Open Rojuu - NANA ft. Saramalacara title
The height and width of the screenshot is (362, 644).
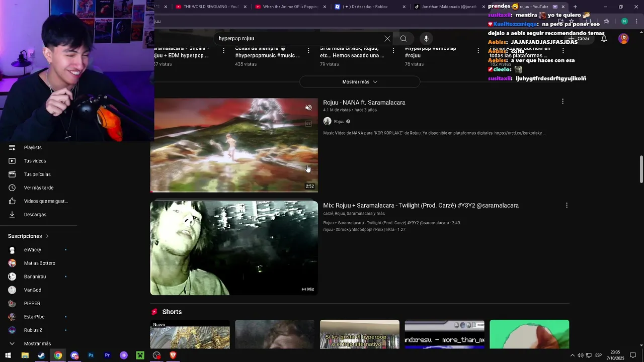364,103
